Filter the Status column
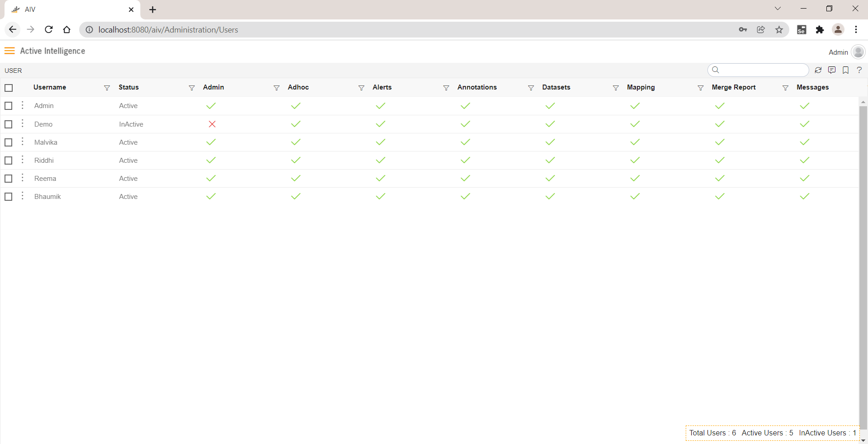This screenshot has height=444, width=868. [x=192, y=88]
